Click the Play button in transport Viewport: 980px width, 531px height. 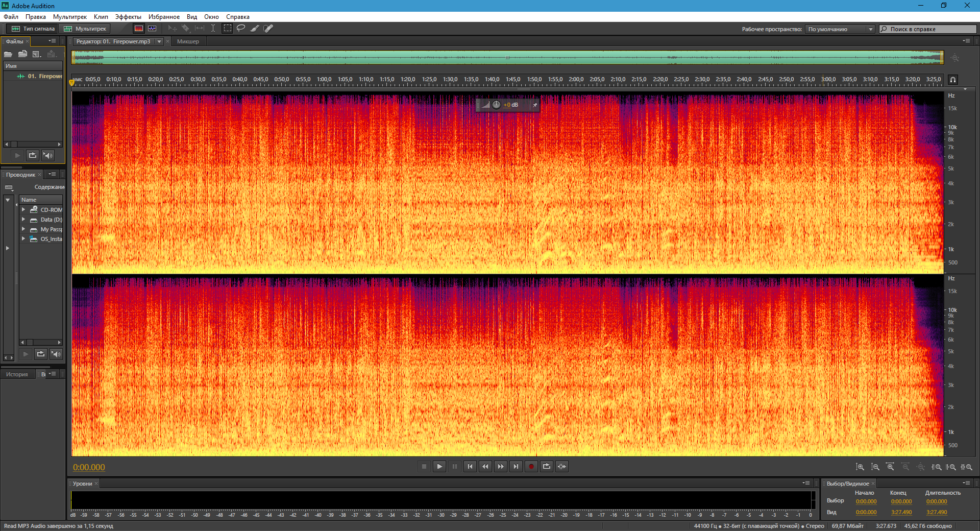tap(439, 466)
